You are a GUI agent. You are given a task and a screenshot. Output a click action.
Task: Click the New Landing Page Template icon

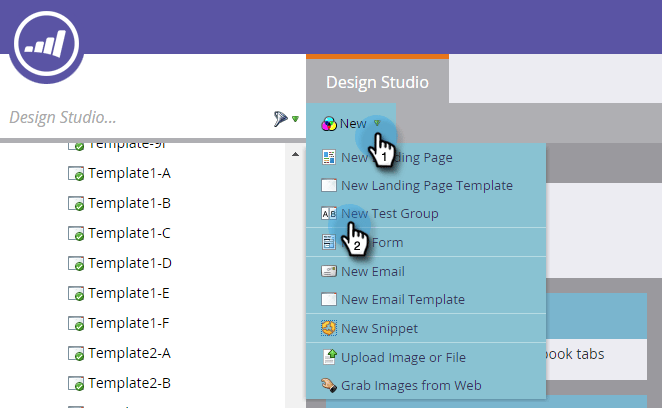[x=328, y=185]
